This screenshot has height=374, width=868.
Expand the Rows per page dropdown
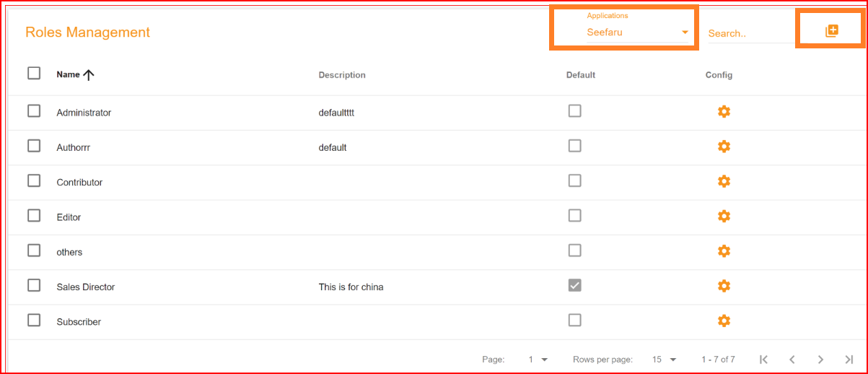(665, 360)
